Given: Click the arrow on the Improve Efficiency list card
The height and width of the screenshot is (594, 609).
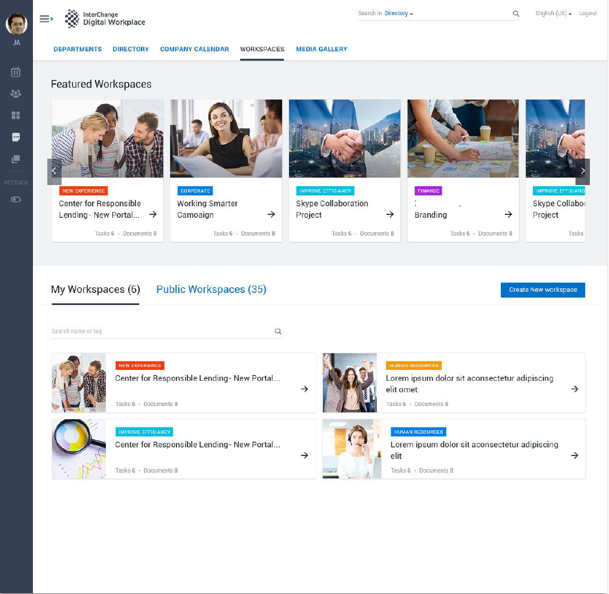Looking at the screenshot, I should coord(304,455).
